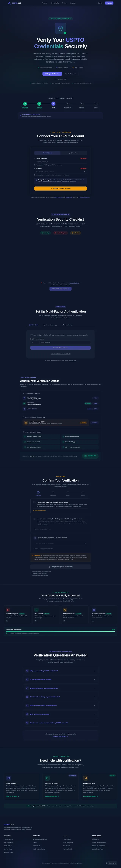Toggle password visibility eye in USPTO Password field
The image size is (121, 868).
(x=85, y=172)
